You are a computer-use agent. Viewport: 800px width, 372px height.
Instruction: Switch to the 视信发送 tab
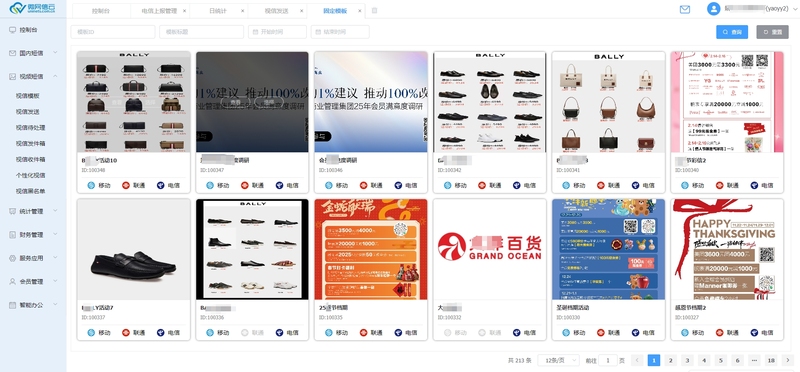[x=276, y=10]
